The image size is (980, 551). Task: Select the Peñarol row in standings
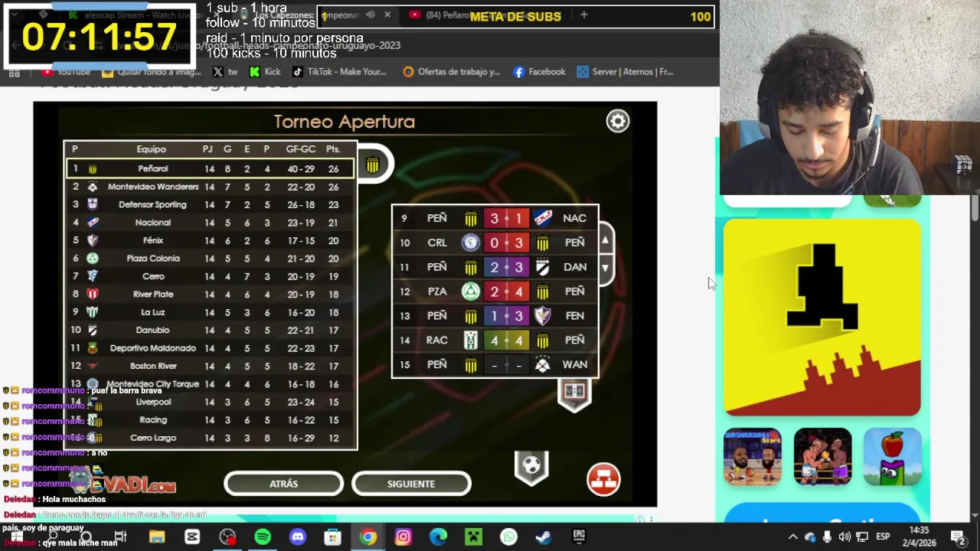pos(210,168)
